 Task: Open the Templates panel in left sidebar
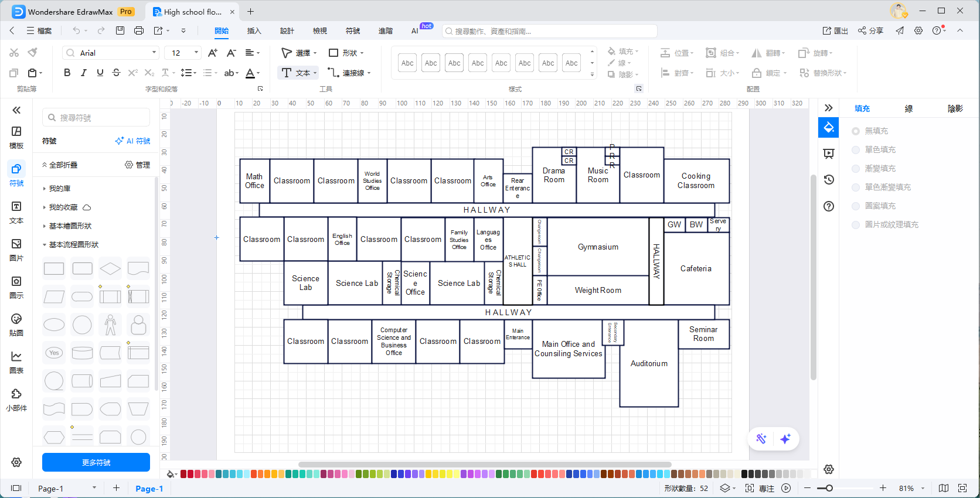[16, 137]
